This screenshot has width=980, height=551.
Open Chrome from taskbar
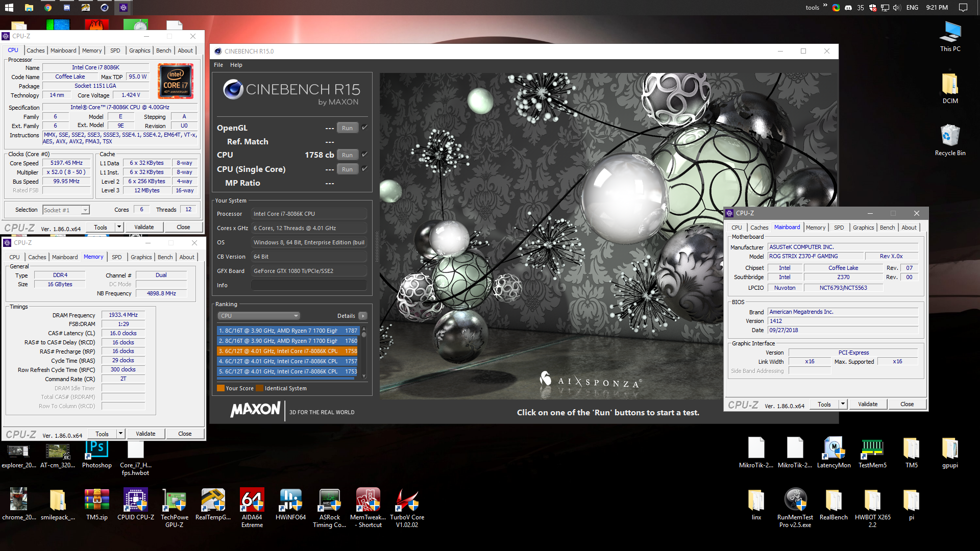(x=48, y=8)
